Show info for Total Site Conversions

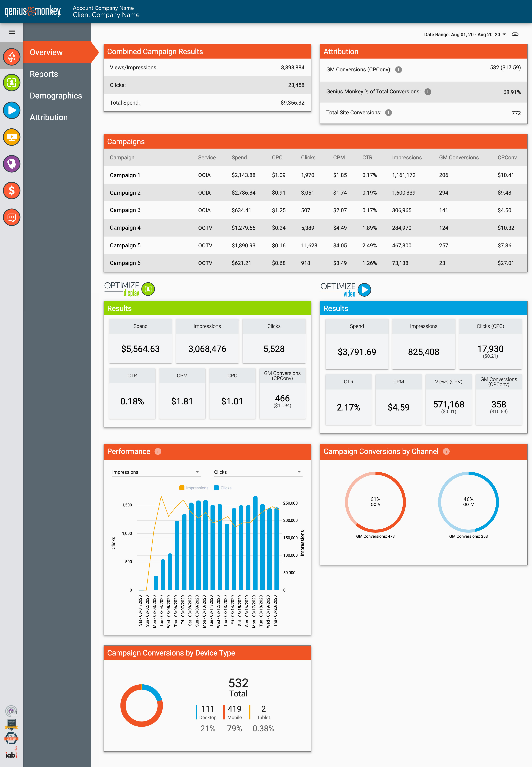tap(388, 113)
